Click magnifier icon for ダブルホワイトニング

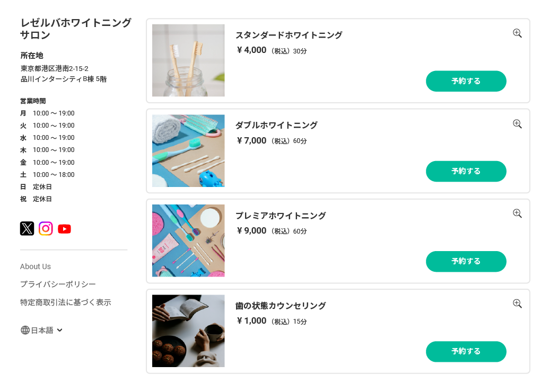(517, 124)
